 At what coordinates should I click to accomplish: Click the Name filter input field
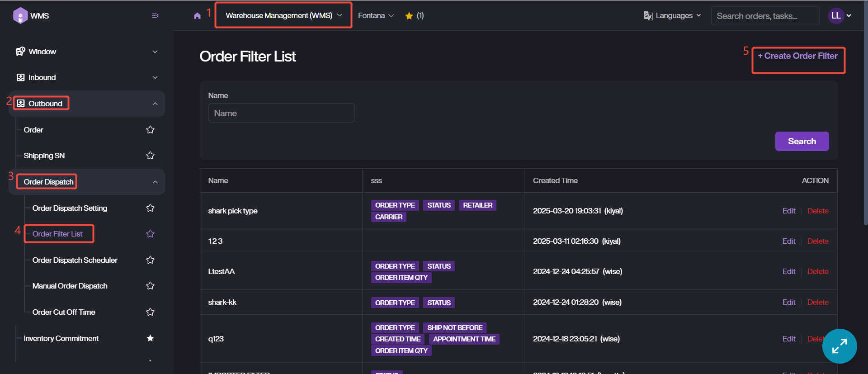[x=281, y=113]
